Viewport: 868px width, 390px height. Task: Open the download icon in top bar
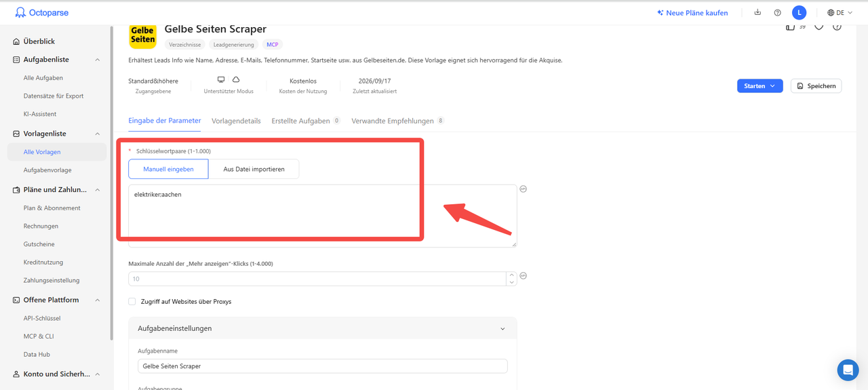pos(757,12)
